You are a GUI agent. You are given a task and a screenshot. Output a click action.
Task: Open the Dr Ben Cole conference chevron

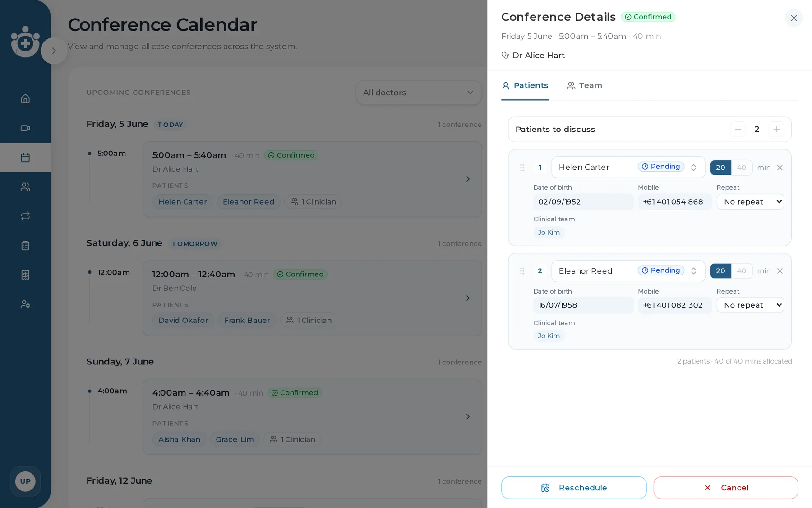click(x=468, y=298)
